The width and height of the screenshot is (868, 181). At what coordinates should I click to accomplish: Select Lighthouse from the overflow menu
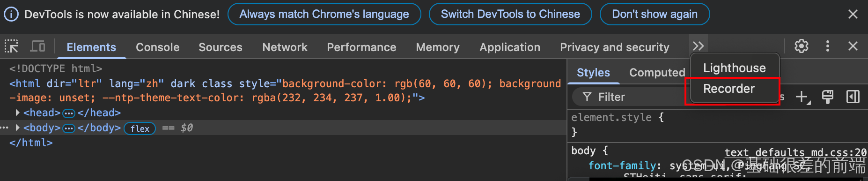click(735, 68)
